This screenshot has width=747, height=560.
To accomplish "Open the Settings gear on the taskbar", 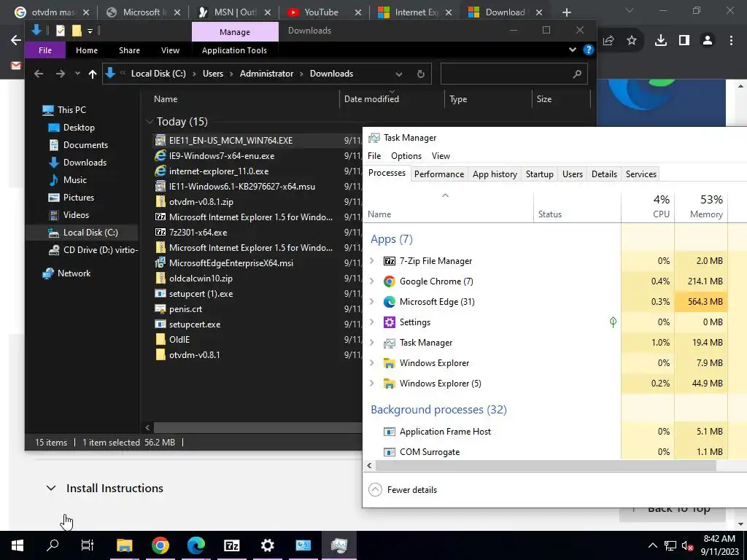I will (x=267, y=545).
